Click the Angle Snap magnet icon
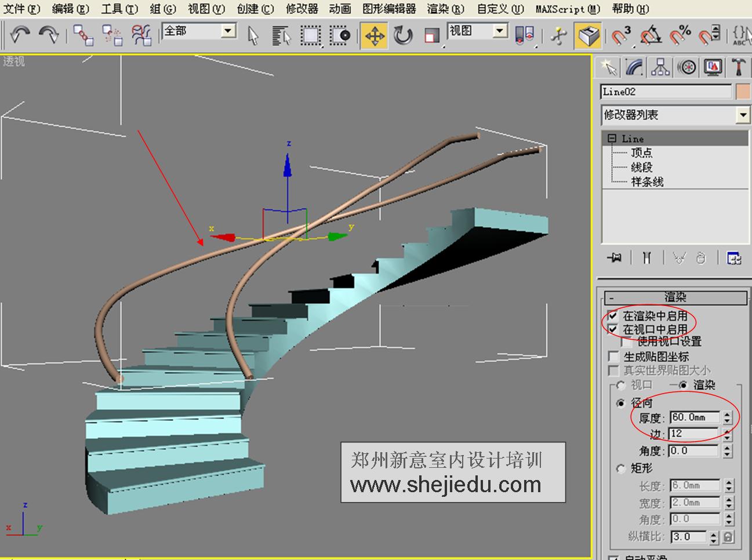The height and width of the screenshot is (560, 752). (x=649, y=35)
